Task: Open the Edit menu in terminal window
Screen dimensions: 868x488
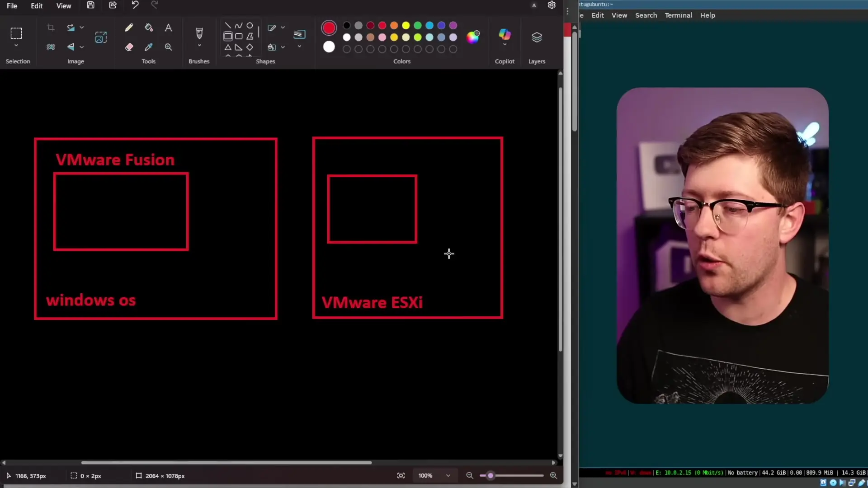Action: click(x=598, y=15)
